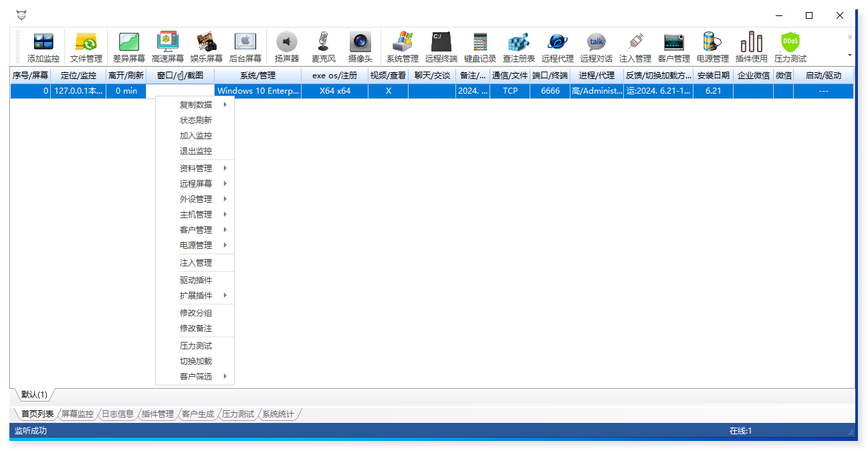Expand the 资料管理 submenu

(x=195, y=169)
